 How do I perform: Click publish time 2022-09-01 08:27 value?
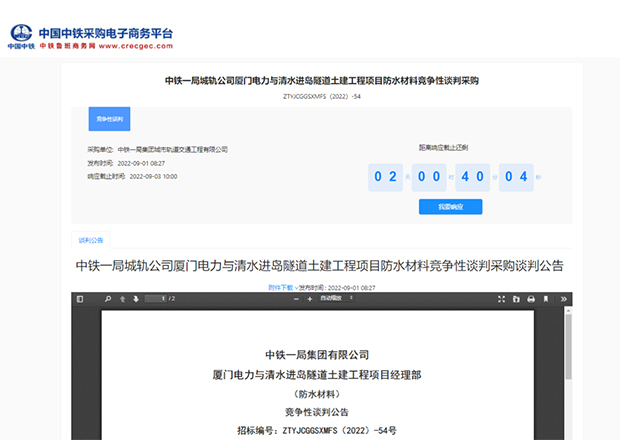(x=141, y=163)
